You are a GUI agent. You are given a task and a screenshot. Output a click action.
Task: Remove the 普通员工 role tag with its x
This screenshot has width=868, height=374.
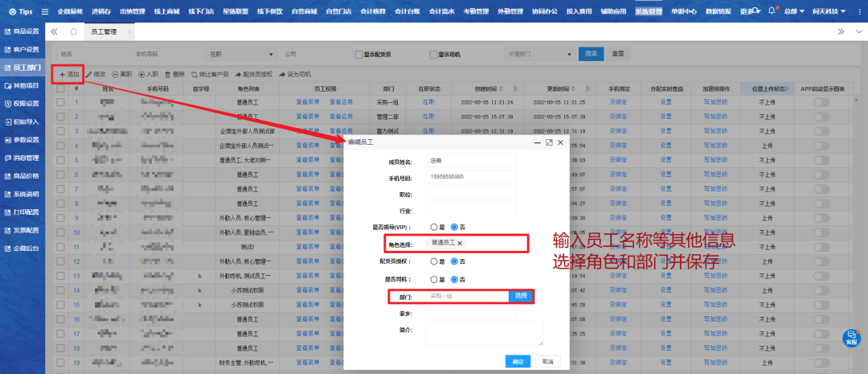point(461,242)
